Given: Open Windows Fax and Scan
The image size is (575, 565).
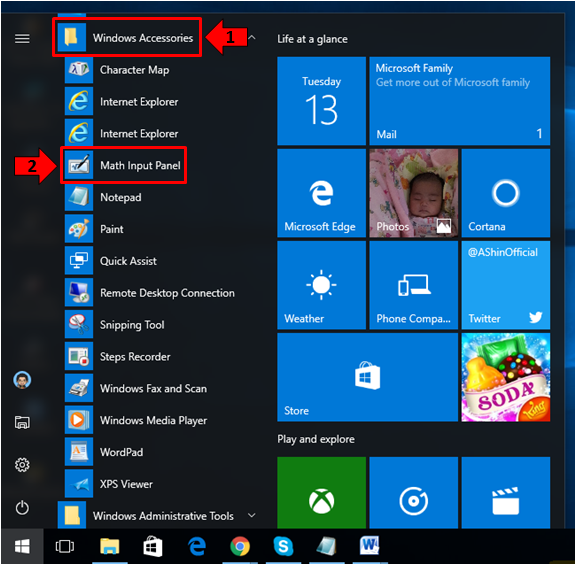Looking at the screenshot, I should click(x=158, y=389).
